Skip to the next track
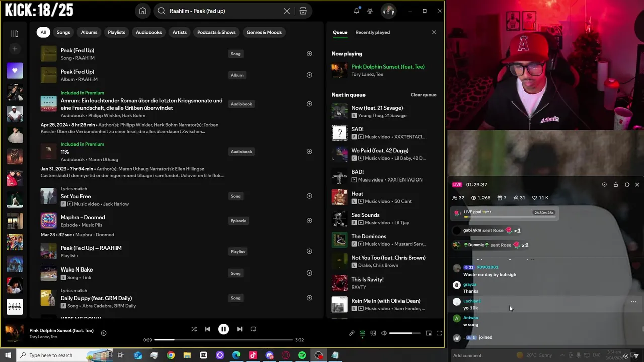Screen dimensions: 644x362 pyautogui.click(x=239, y=329)
